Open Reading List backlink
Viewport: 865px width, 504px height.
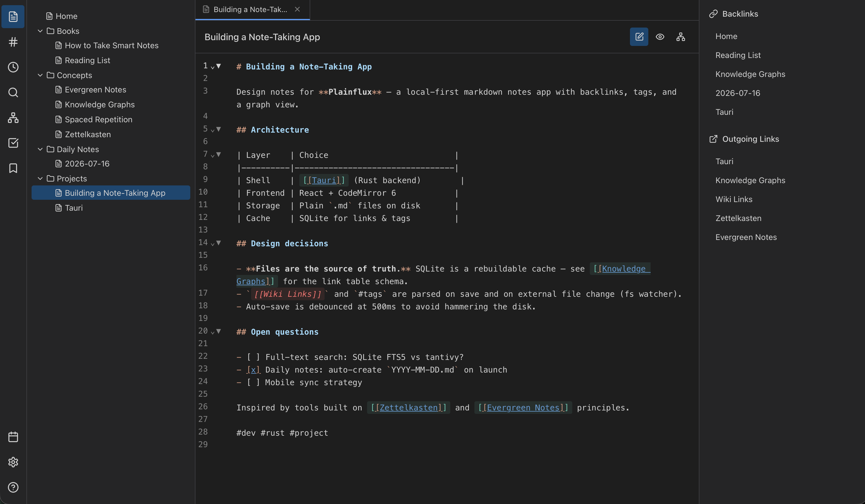[738, 55]
